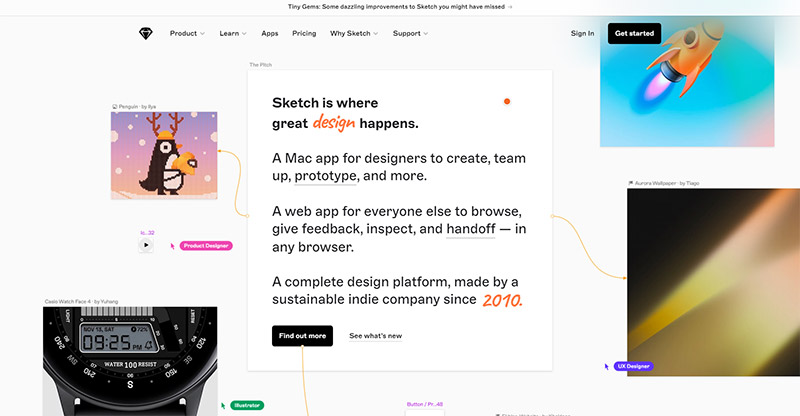Go to the Apps page
Viewport: 800px width, 416px height.
coord(270,33)
